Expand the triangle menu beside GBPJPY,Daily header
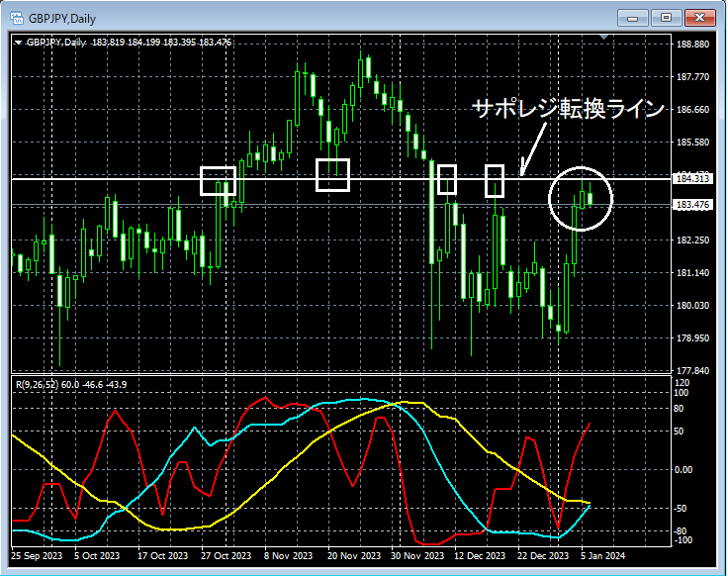 coord(18,43)
